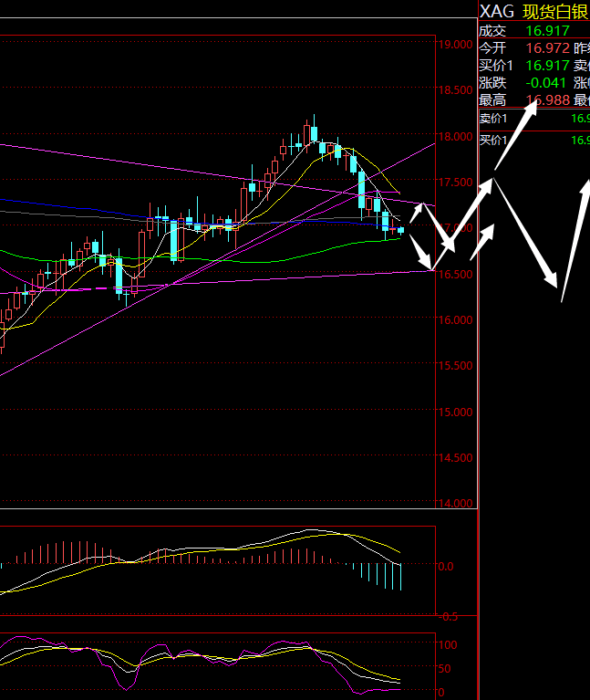Click the 50 level on KDJ axis

click(445, 668)
